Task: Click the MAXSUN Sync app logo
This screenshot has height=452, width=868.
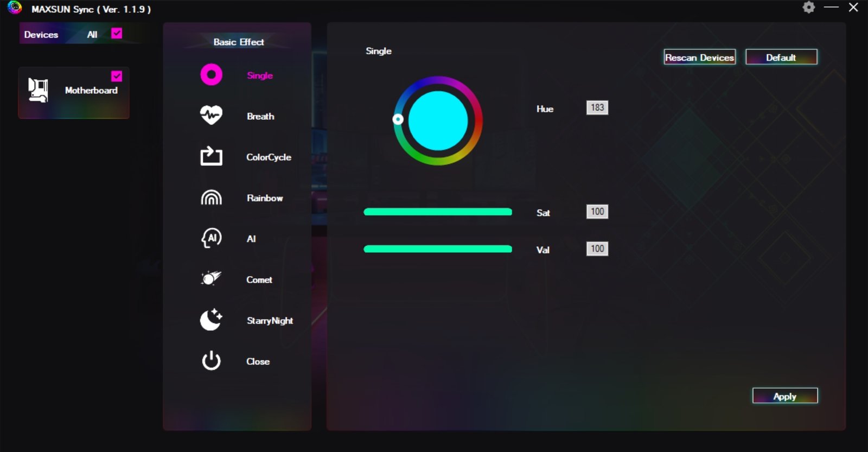Action: coord(15,7)
